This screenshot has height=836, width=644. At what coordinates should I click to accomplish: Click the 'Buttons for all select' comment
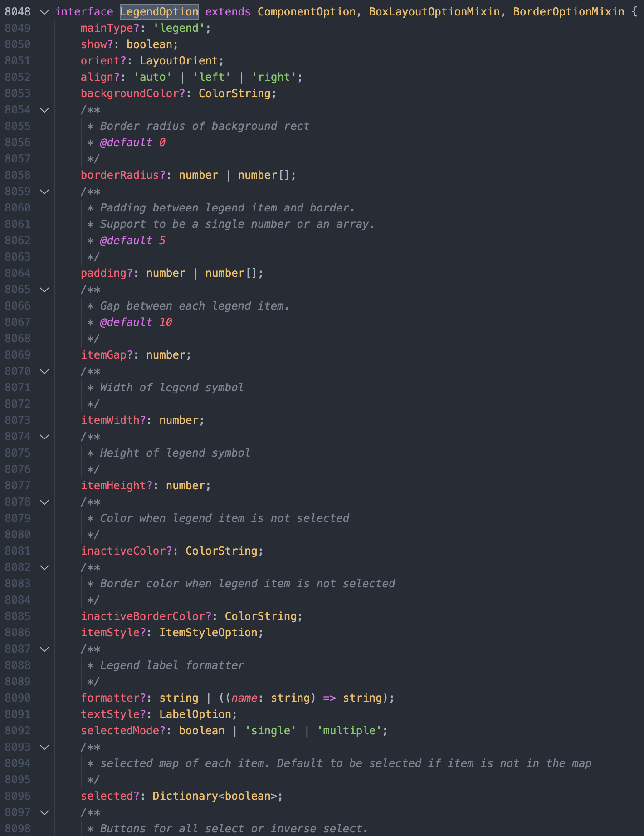click(234, 829)
